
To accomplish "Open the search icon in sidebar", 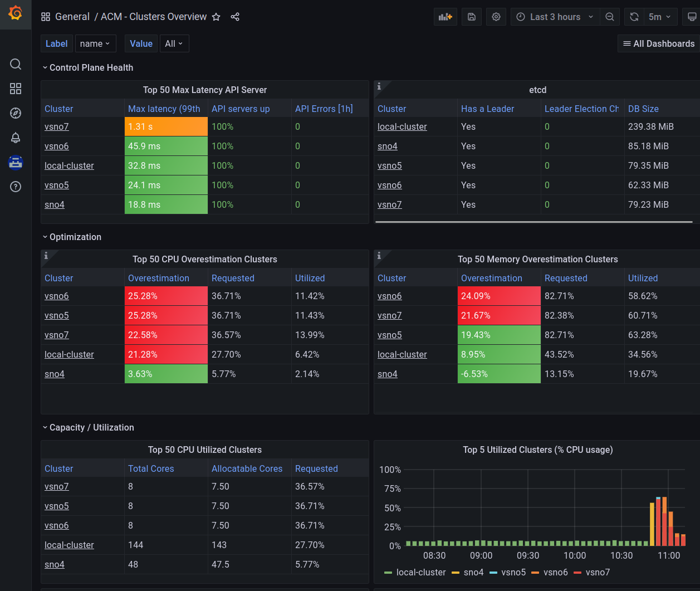I will click(x=16, y=64).
